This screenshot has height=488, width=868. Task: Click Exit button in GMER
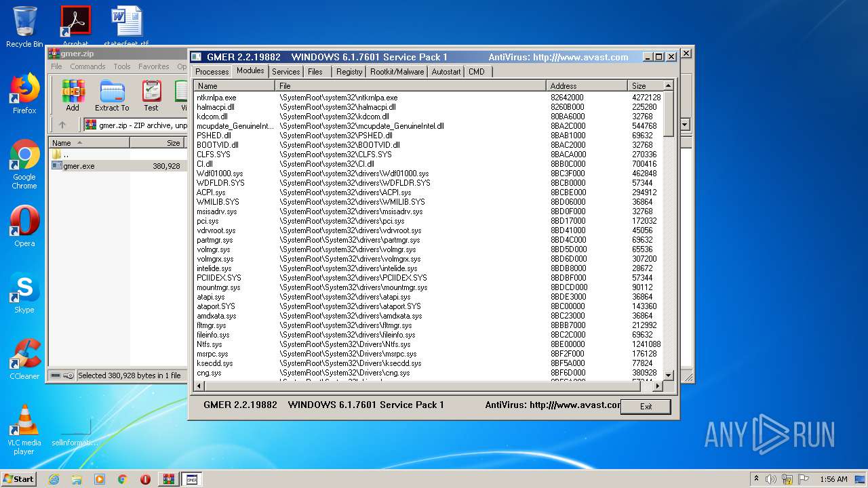[646, 407]
